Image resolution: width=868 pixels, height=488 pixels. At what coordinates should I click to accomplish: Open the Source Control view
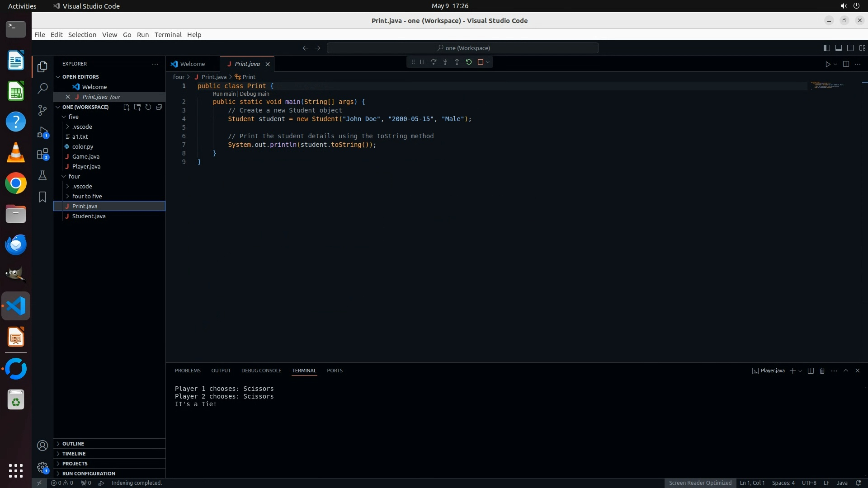pos(42,110)
